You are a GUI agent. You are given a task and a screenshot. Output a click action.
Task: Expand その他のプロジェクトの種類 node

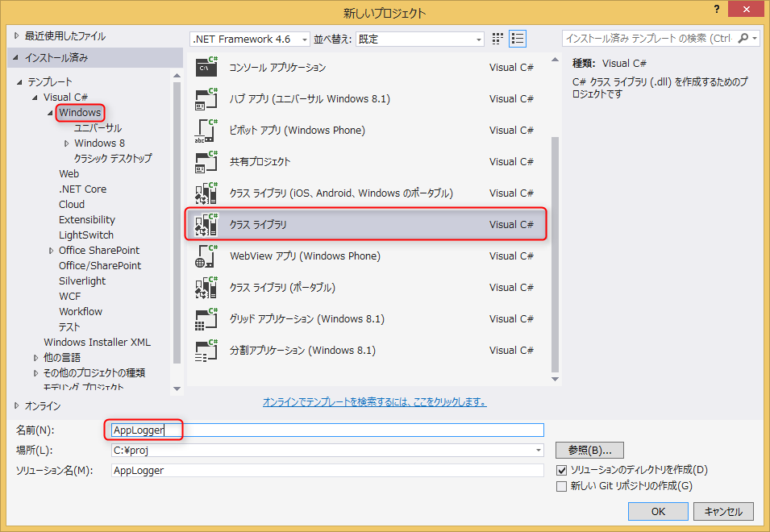(35, 373)
